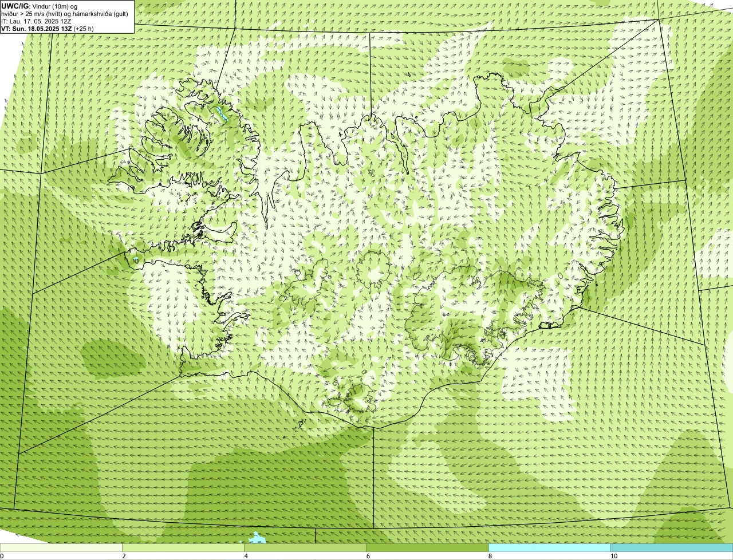Select the 8–10 m/s light cyan legend band
733x560 pixels.
click(x=550, y=547)
